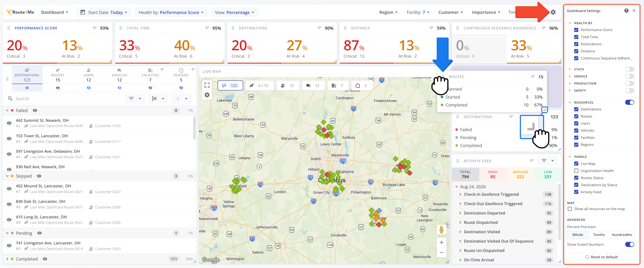Click the destinations Search field
The height and width of the screenshot is (268, 644).
[x=63, y=98]
